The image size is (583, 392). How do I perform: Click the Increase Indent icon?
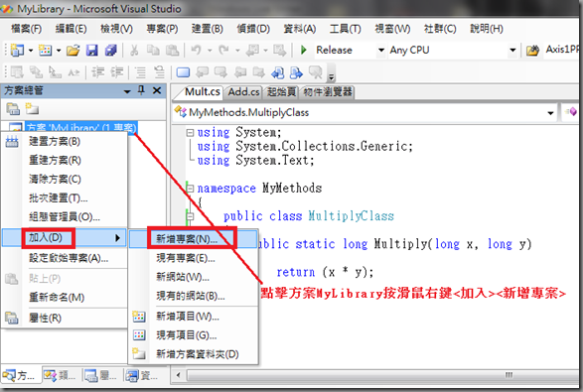[117, 72]
